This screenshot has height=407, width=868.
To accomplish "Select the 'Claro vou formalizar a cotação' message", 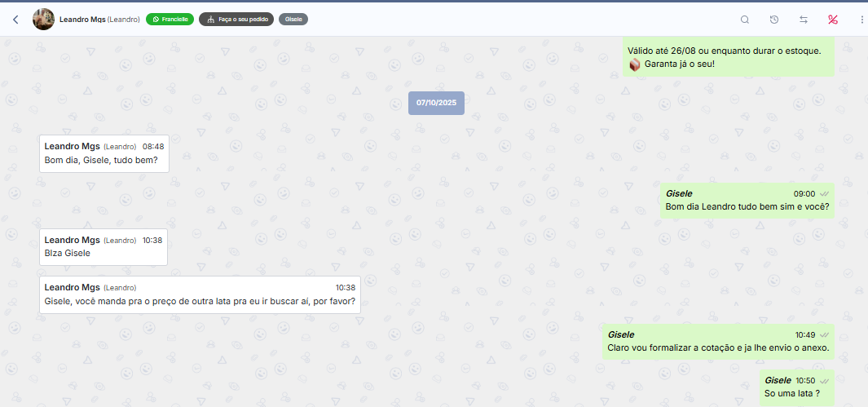I will click(717, 347).
